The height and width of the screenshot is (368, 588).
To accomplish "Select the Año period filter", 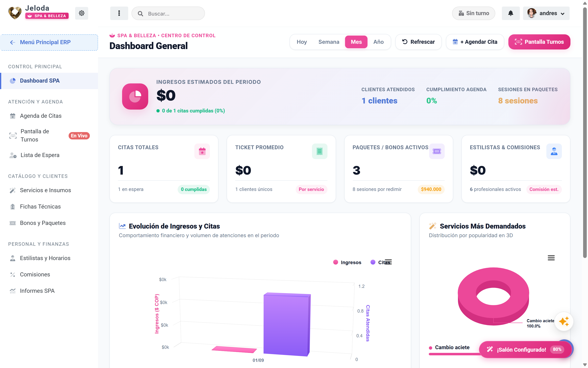I will 378,42.
